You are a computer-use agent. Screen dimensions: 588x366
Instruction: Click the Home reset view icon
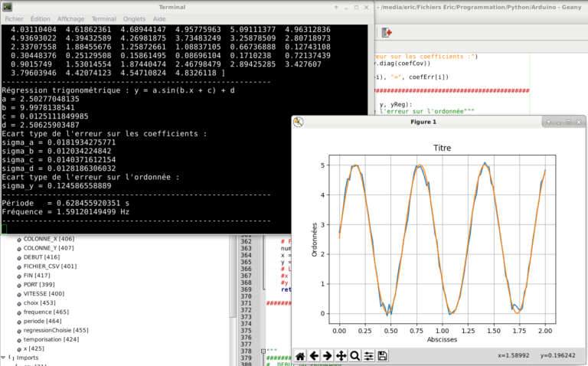[x=300, y=355]
